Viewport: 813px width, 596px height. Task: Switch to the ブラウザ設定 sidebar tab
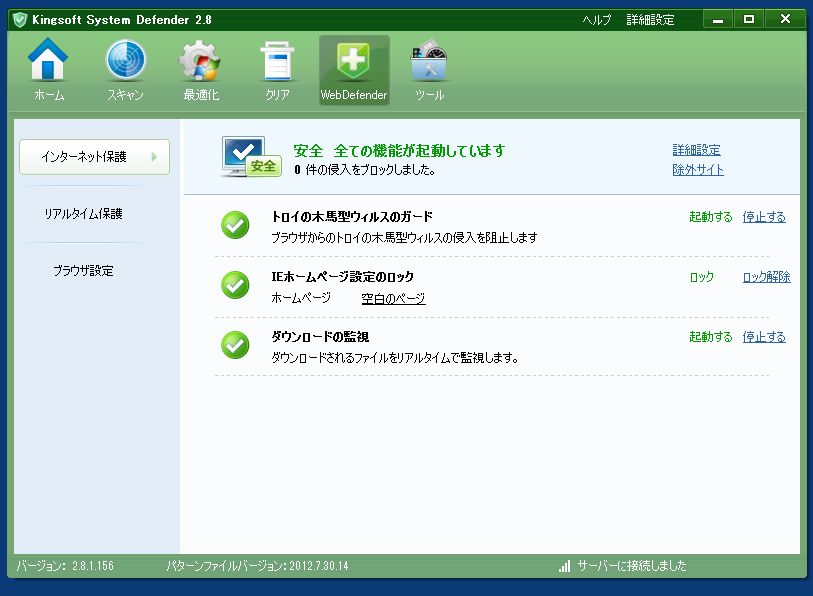click(x=83, y=271)
